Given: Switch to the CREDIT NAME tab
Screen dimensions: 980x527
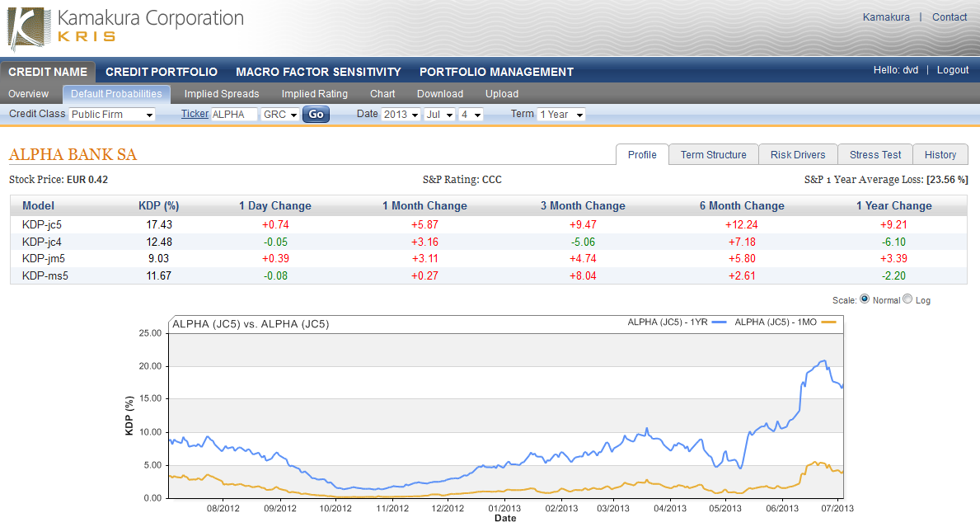Looking at the screenshot, I should pyautogui.click(x=48, y=72).
